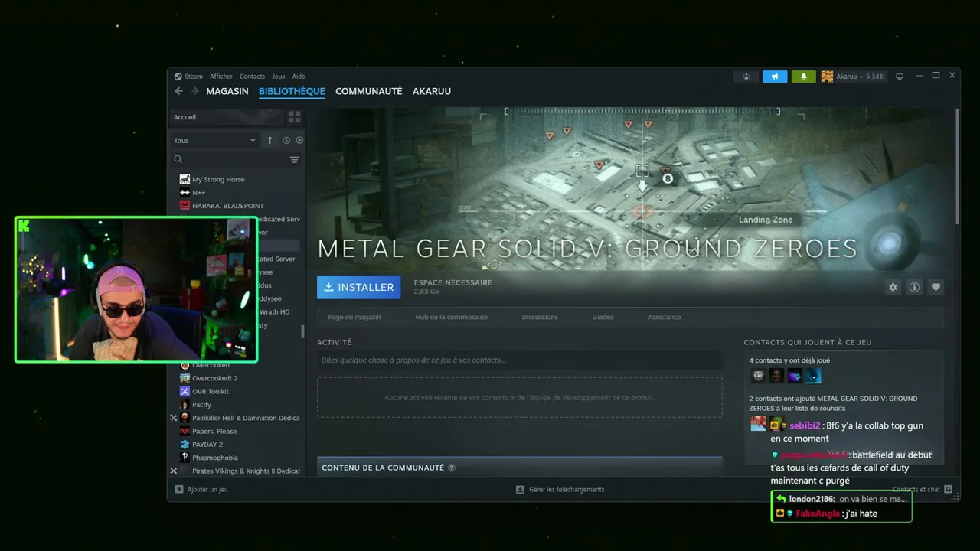980x551 pixels.
Task: Click the My Strong Horse game icon
Action: (x=185, y=179)
